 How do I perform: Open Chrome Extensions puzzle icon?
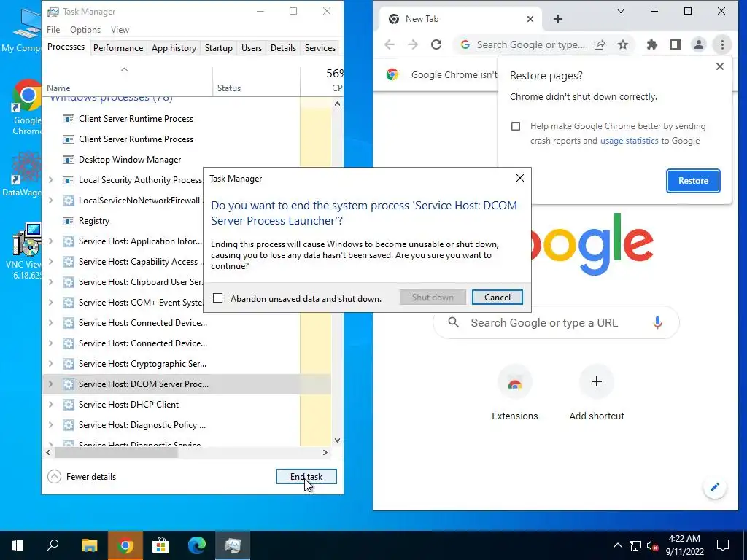[651, 44]
